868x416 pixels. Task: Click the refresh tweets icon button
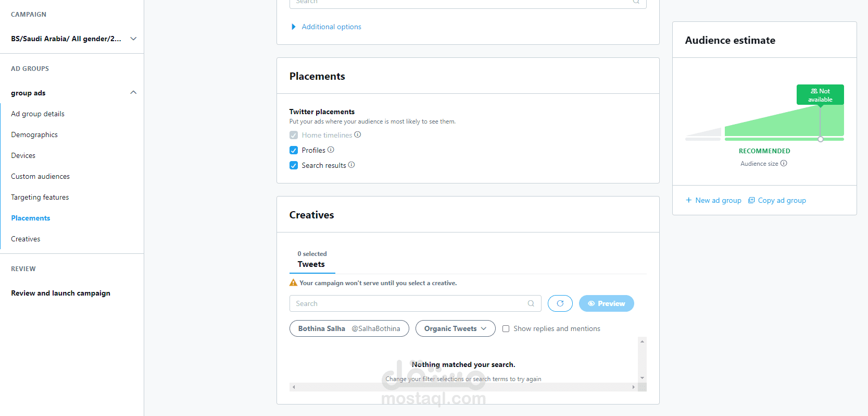(x=560, y=303)
